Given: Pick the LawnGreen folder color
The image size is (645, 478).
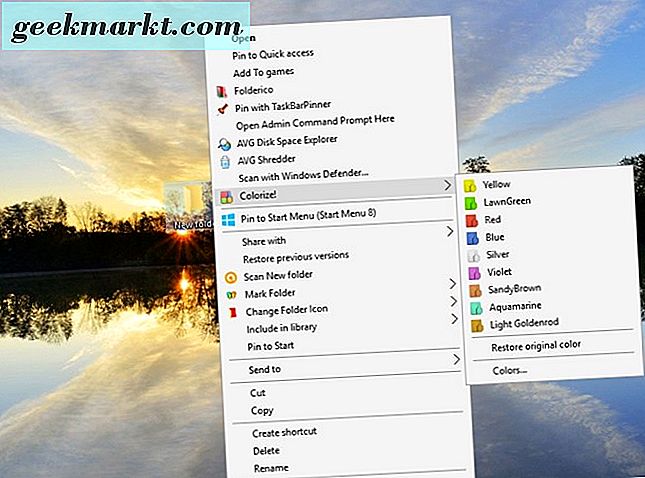Looking at the screenshot, I should [x=506, y=201].
